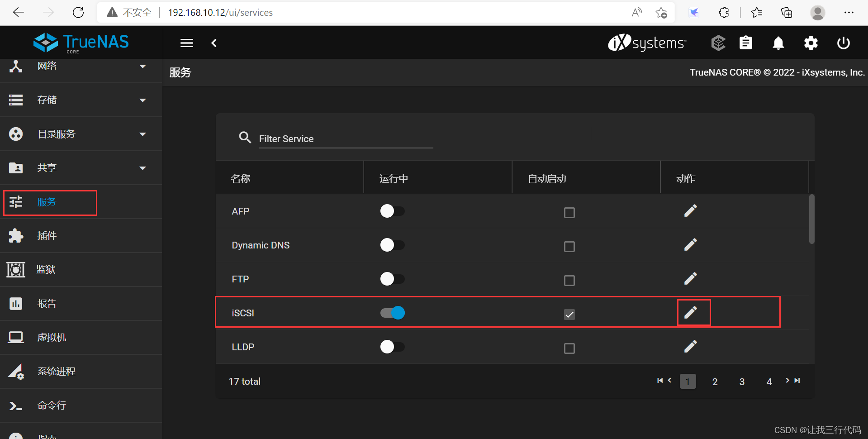868x439 pixels.
Task: Turn off the iSCSI running switch
Action: pos(392,313)
